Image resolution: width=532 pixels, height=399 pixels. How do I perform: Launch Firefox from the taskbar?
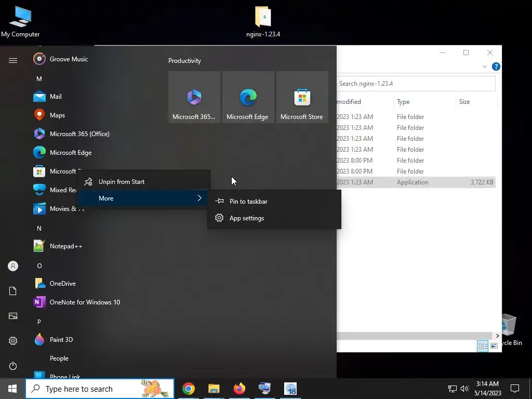239,389
